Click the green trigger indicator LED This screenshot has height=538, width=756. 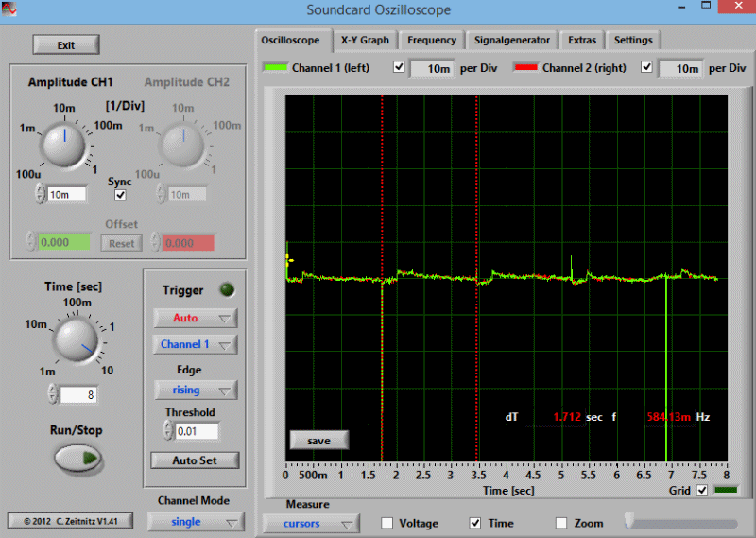point(227,289)
